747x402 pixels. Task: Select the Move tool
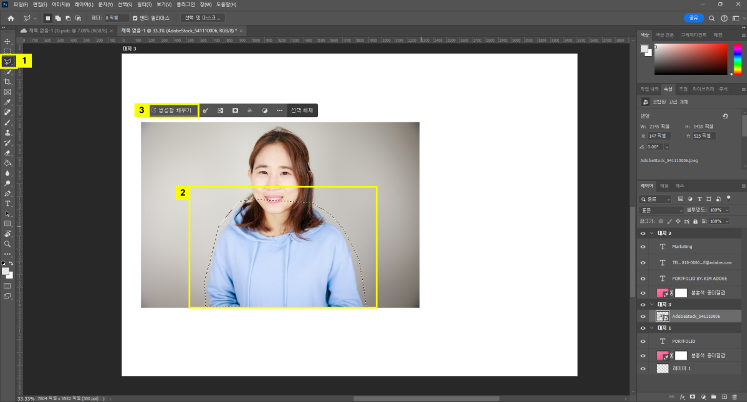(8, 41)
